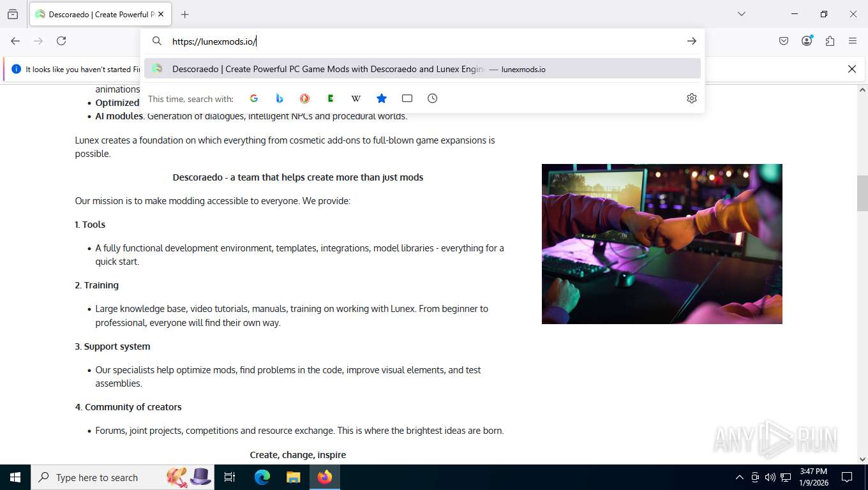Screen dimensions: 868x490
Task: Go forward one page
Action: pyautogui.click(x=38, y=41)
